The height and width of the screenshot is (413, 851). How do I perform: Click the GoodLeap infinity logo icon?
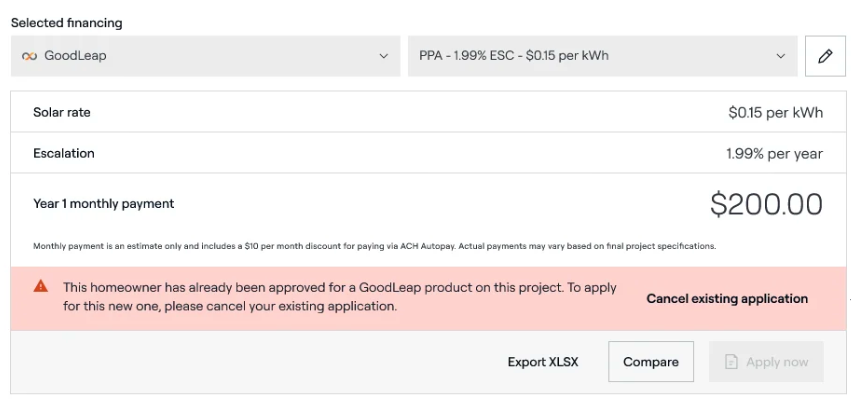[30, 56]
